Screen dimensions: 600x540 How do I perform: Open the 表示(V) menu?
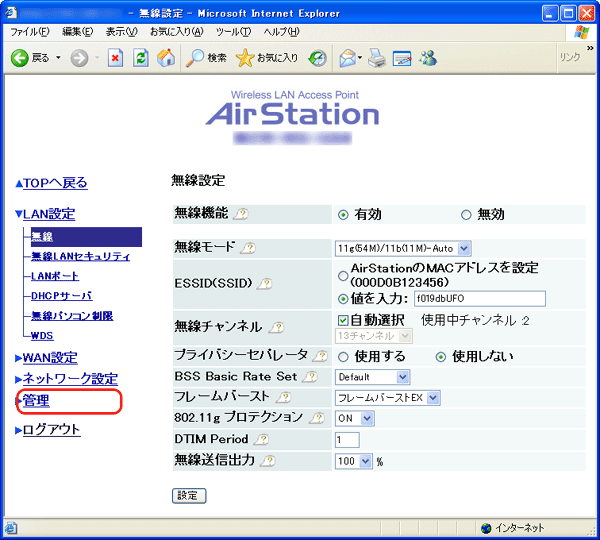pos(122,32)
